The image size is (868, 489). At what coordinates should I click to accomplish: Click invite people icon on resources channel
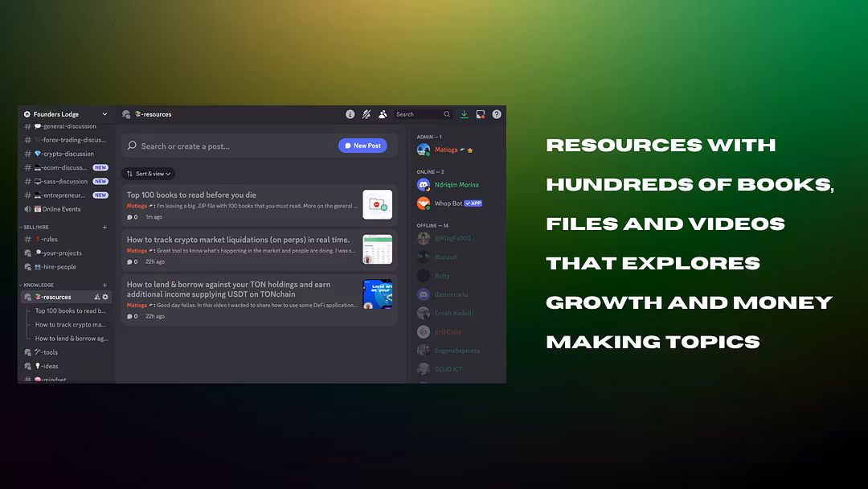[97, 297]
